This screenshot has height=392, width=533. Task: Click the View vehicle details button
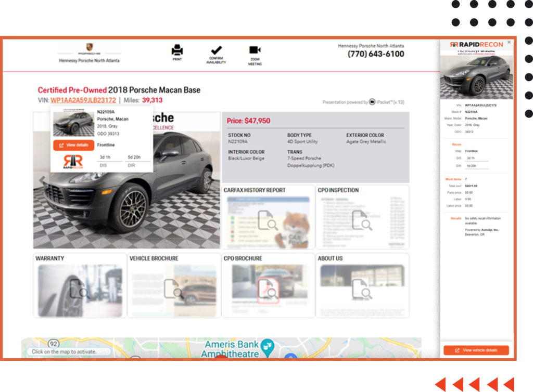coord(476,350)
